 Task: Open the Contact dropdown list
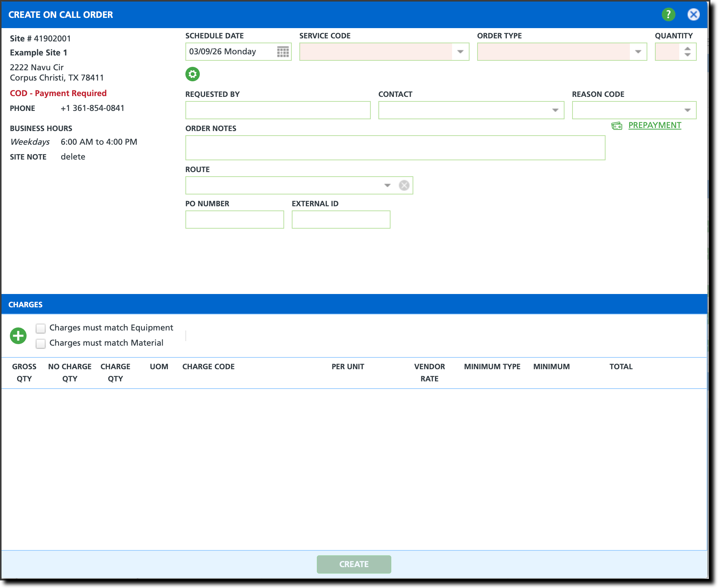pyautogui.click(x=555, y=110)
